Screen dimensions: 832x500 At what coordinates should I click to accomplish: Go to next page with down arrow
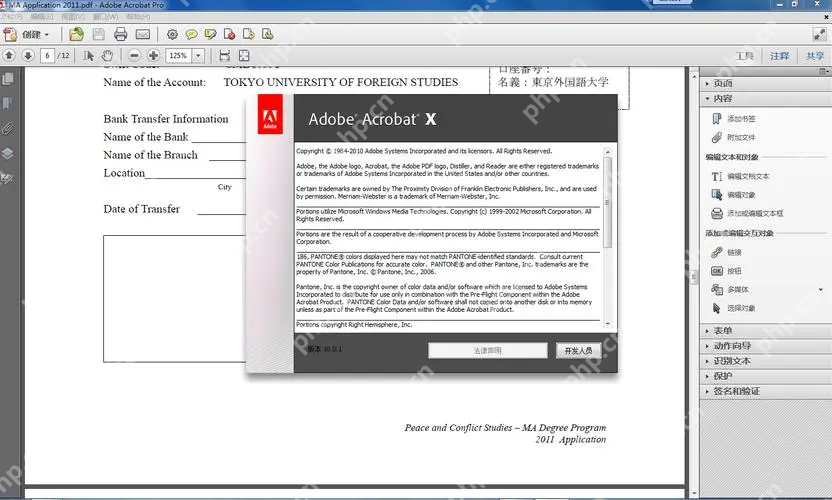pyautogui.click(x=28, y=56)
